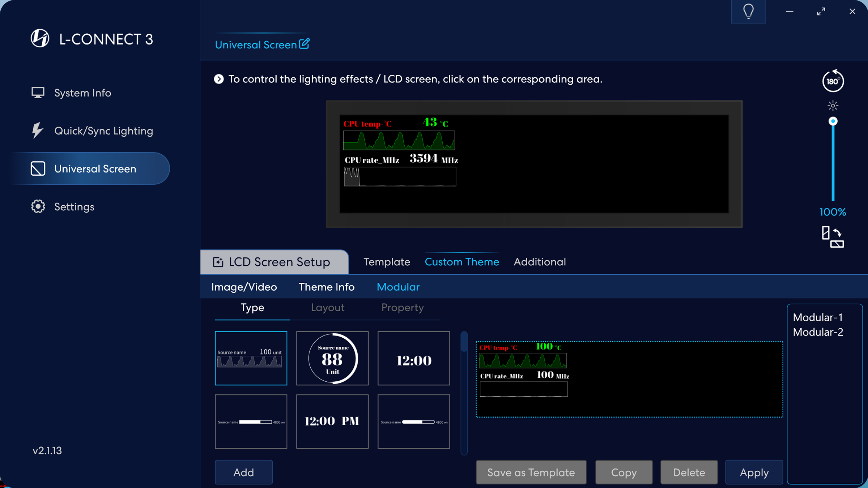The image size is (868, 488).
Task: Click the brightness sun icon
Action: click(833, 106)
